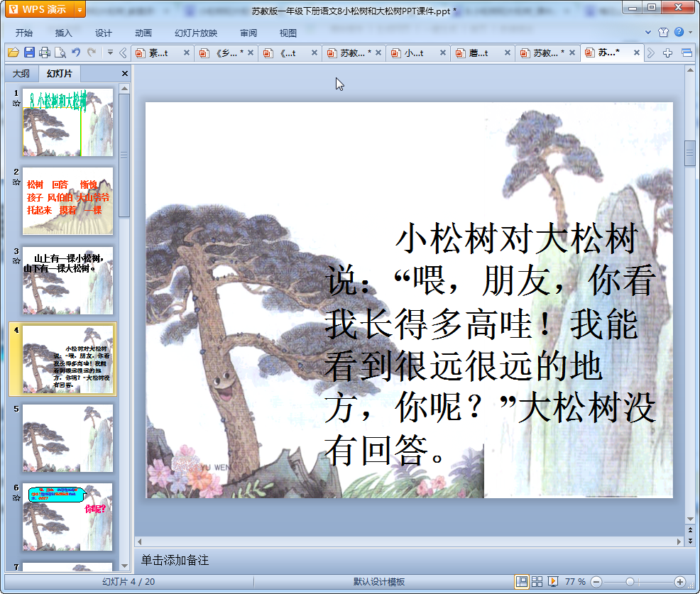Image resolution: width=700 pixels, height=594 pixels.
Task: Open the 设计 menu tab
Action: (x=103, y=33)
